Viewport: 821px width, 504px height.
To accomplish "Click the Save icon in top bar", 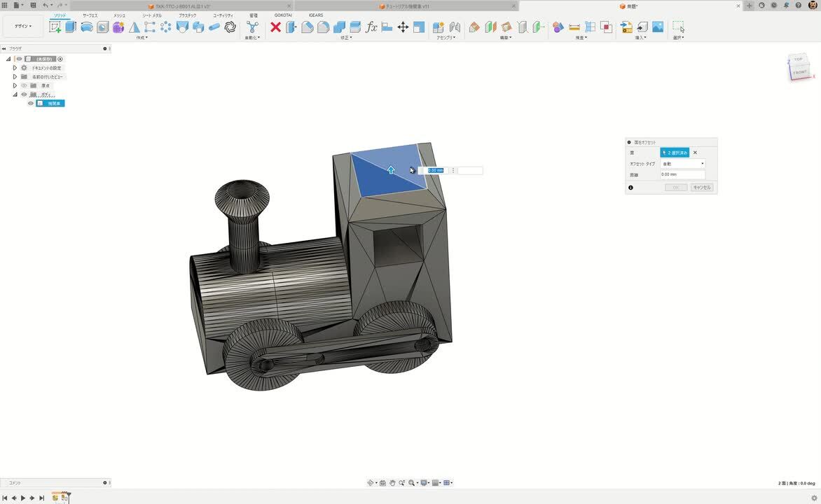I will (33, 5).
